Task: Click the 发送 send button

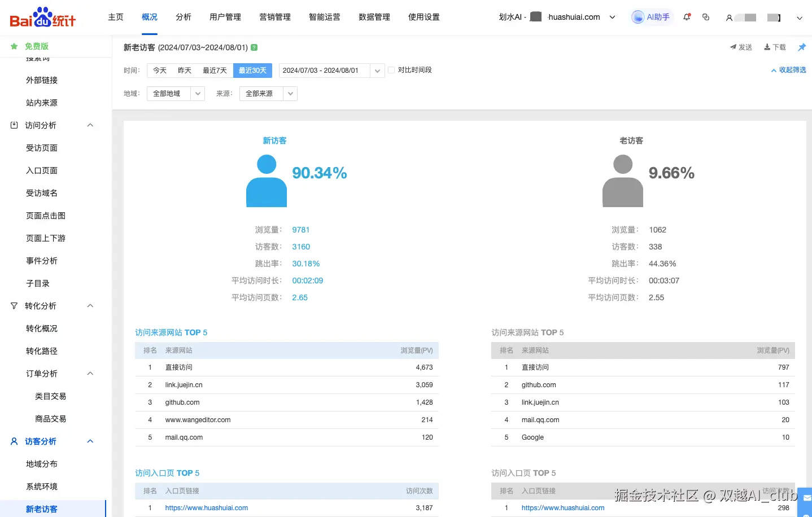Action: click(x=741, y=47)
